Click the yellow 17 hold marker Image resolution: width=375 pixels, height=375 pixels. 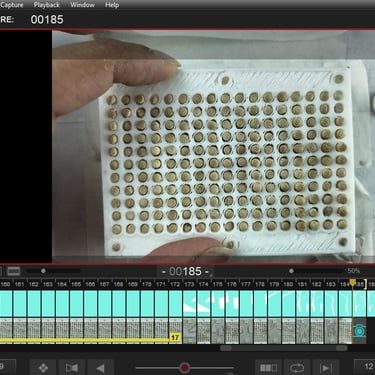[175, 338]
